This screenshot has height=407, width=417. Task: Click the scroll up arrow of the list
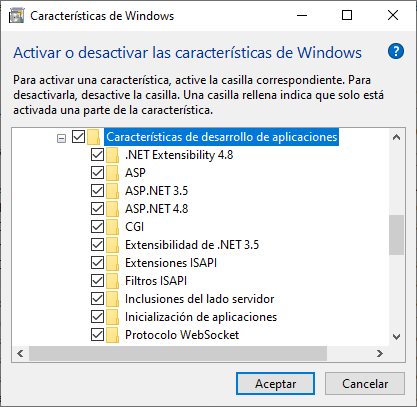[x=396, y=137]
